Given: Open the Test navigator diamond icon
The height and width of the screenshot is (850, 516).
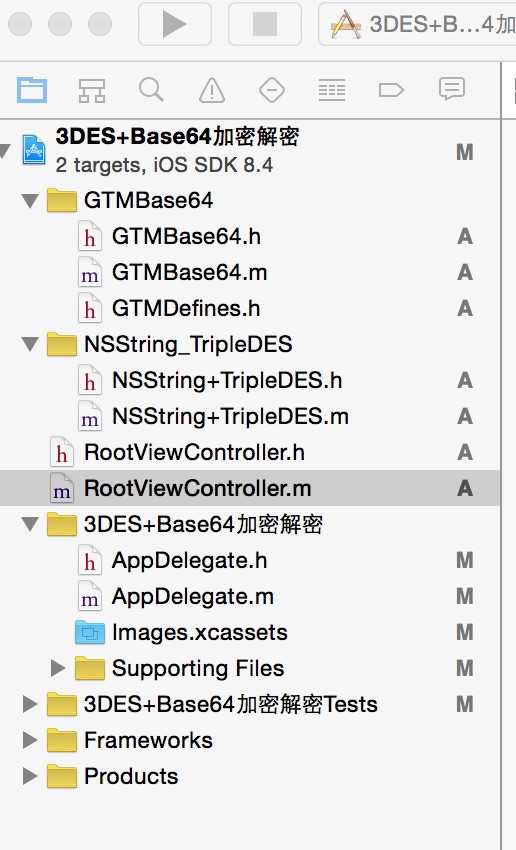Looking at the screenshot, I should click(272, 90).
